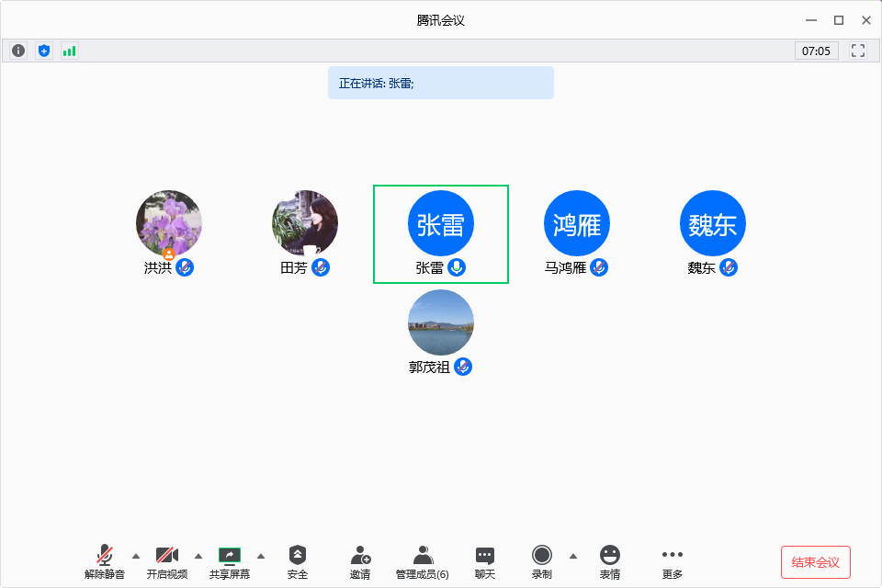
Task: Toggle 洪洪's microphone icon
Action: (185, 267)
